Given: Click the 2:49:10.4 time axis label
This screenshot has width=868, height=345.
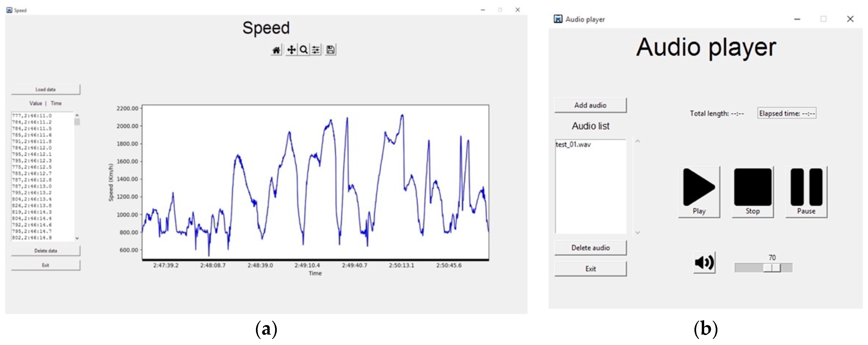Looking at the screenshot, I should coord(307,265).
